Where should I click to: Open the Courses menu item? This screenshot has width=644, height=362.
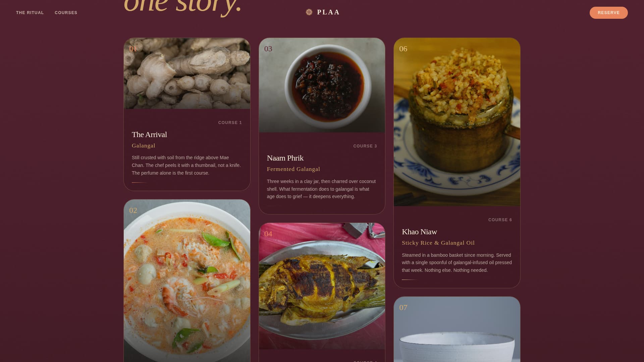(66, 13)
